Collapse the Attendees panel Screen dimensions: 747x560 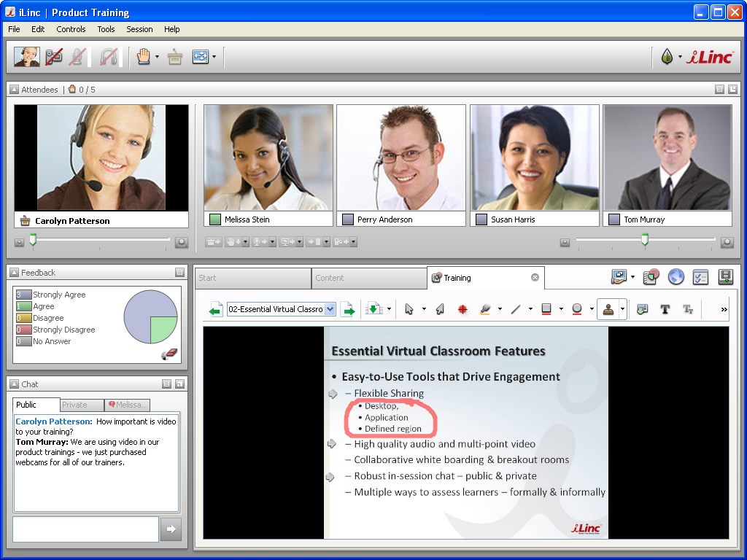coord(14,90)
